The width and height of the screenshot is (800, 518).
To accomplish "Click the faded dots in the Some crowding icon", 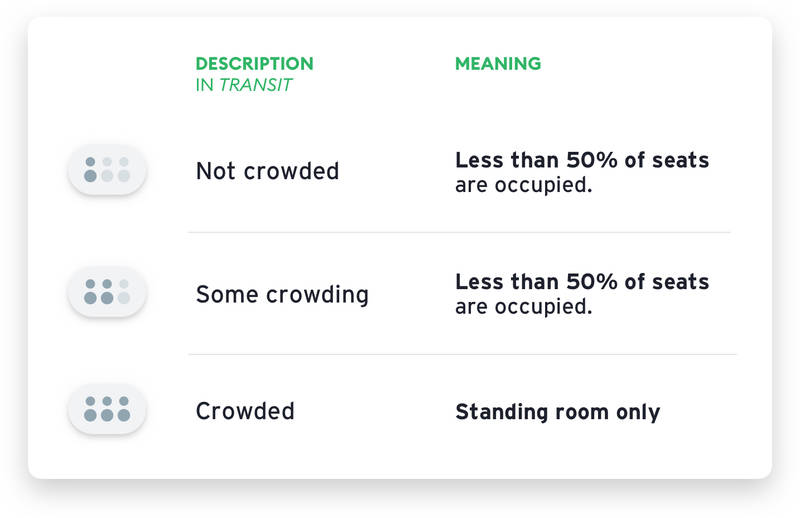I will (124, 291).
